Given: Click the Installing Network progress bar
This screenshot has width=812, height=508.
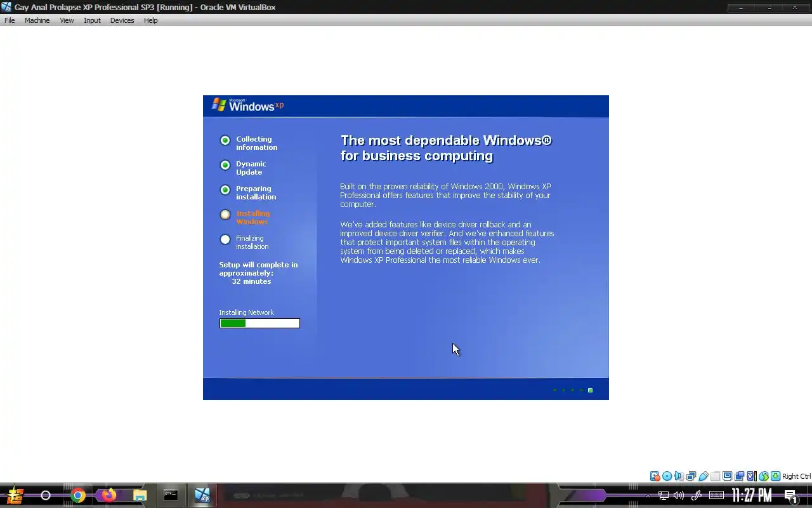Looking at the screenshot, I should 259,323.
